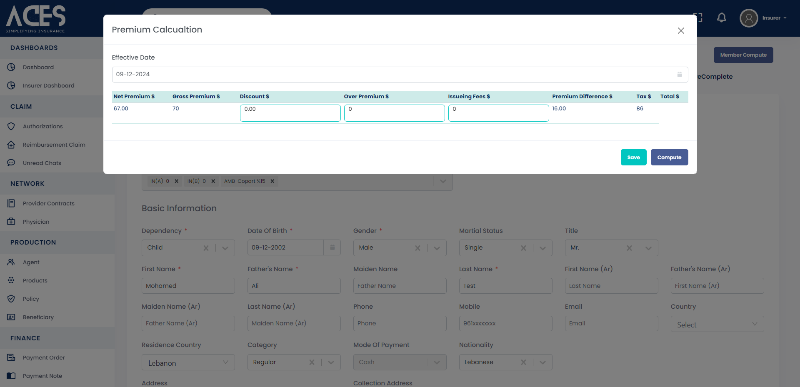The height and width of the screenshot is (387, 800).
Task: Open the Country select dropdown
Action: click(717, 324)
